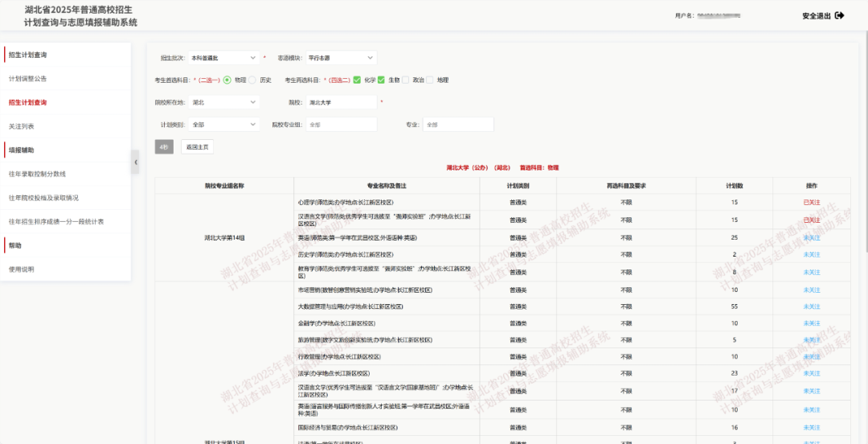868x444 pixels.
Task: Click 已关注 in the 心理学 row
Action: [812, 203]
